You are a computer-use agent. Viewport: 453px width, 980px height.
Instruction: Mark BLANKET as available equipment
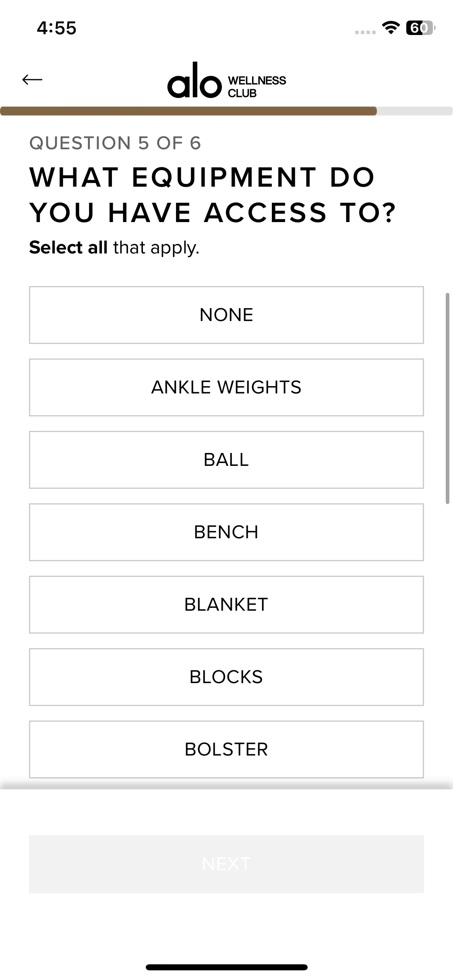click(226, 605)
